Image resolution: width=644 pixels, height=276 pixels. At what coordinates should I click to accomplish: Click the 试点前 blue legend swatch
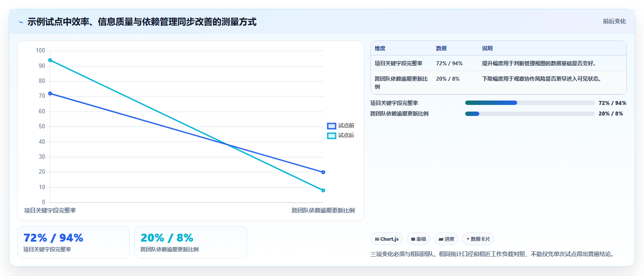click(x=332, y=126)
